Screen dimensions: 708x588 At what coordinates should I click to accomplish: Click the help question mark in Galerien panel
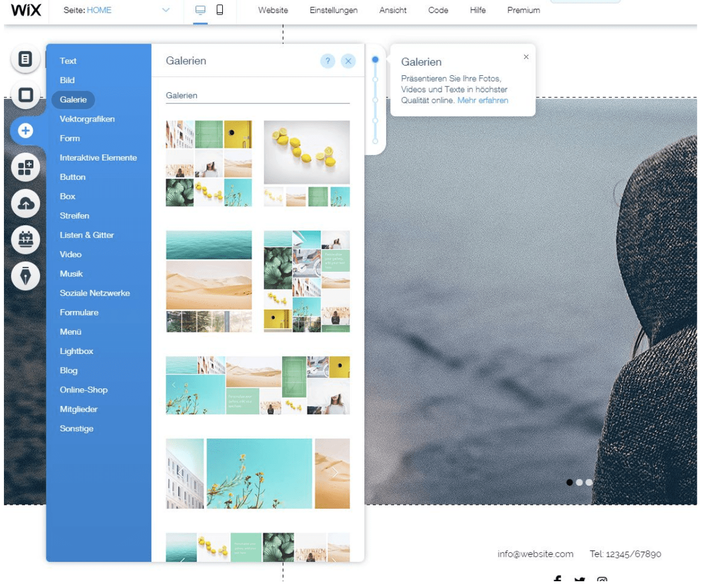tap(327, 61)
